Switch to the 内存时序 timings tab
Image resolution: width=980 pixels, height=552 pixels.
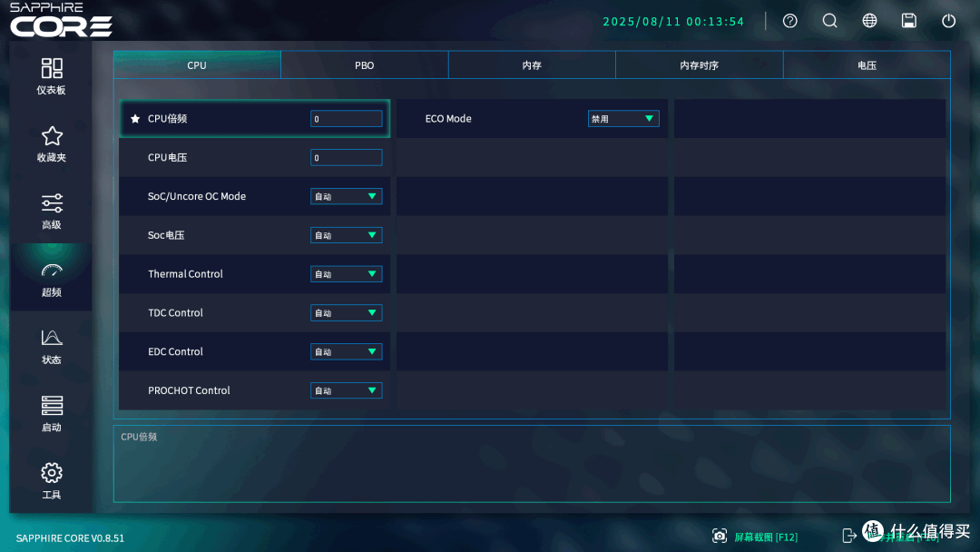pyautogui.click(x=700, y=65)
